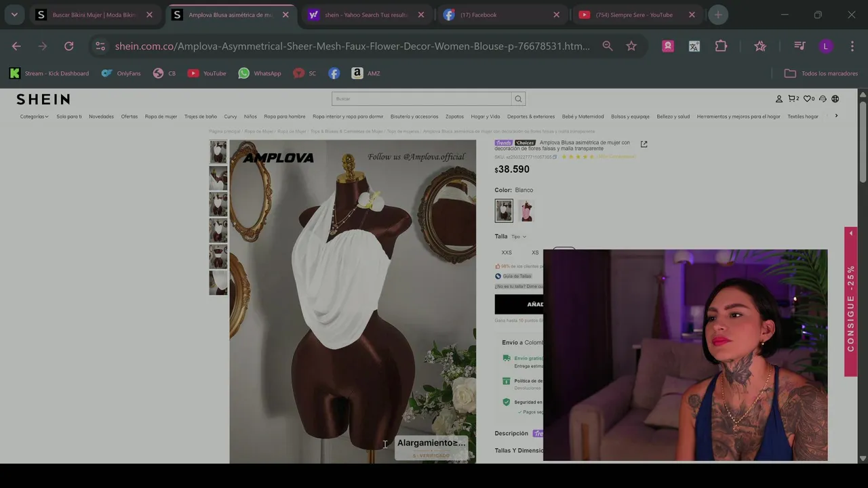Expand the Categorías menu
868x488 pixels.
[x=34, y=117]
